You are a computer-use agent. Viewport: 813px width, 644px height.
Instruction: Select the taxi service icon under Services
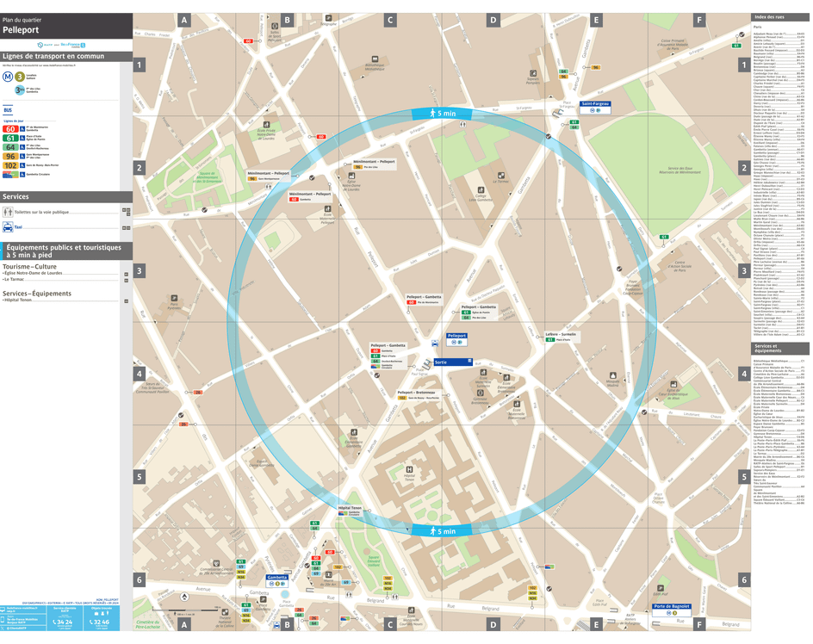(8, 227)
